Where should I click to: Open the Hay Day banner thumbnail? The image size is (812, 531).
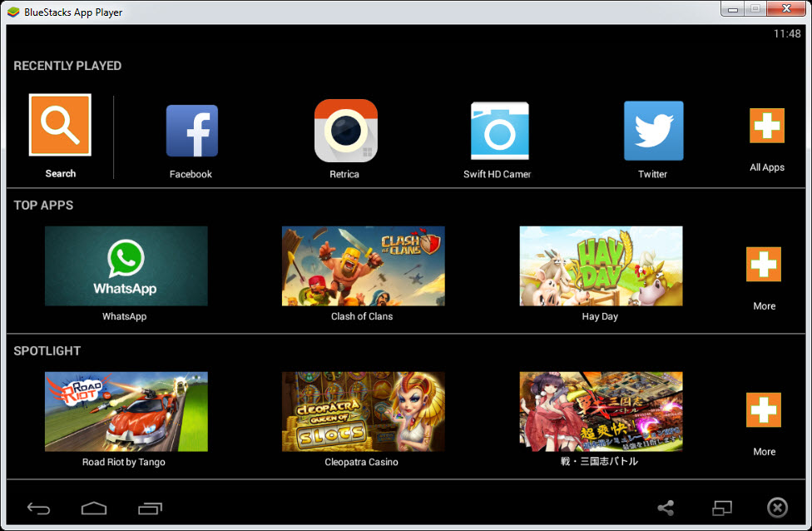(602, 265)
